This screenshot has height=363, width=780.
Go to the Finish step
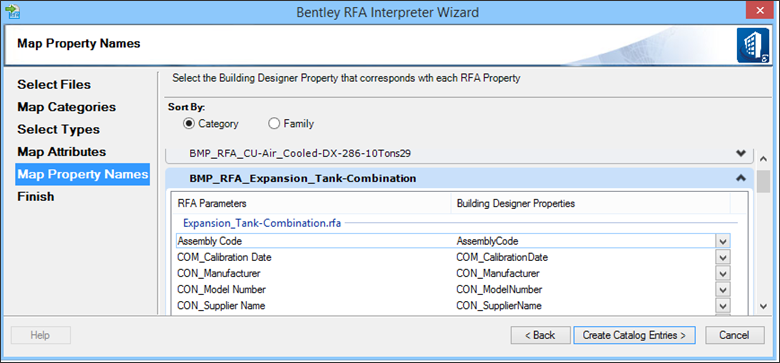pos(36,196)
